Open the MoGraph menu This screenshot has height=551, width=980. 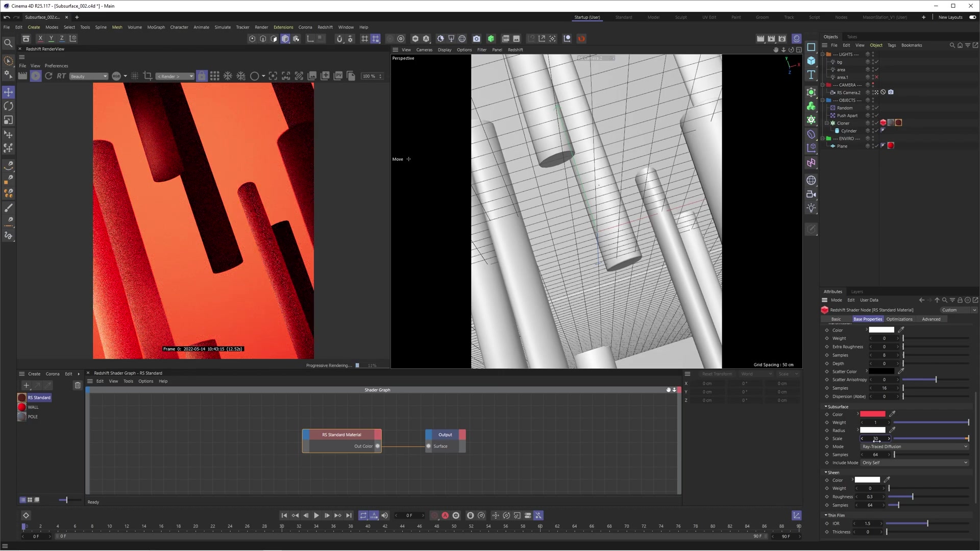click(156, 27)
